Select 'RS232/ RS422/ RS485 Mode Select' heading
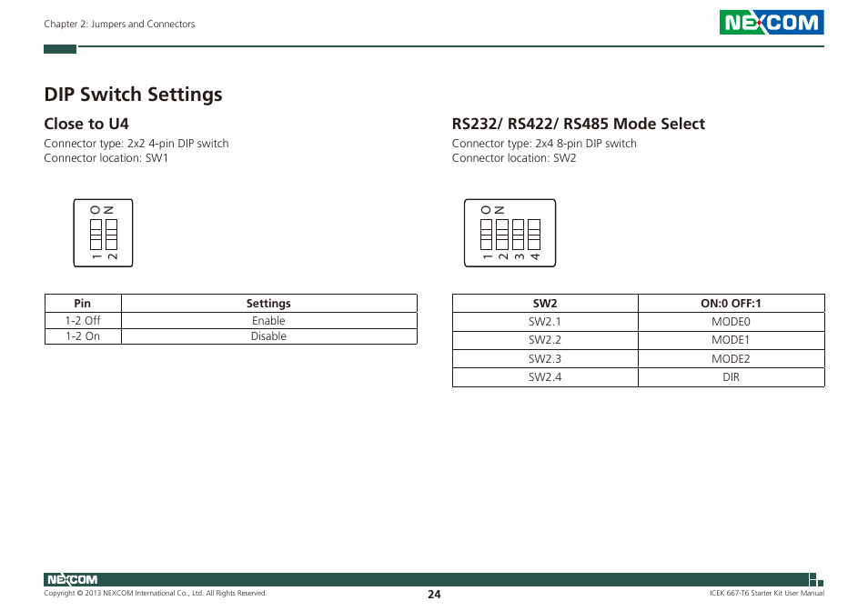This screenshot has height=611, width=868. pos(579,124)
